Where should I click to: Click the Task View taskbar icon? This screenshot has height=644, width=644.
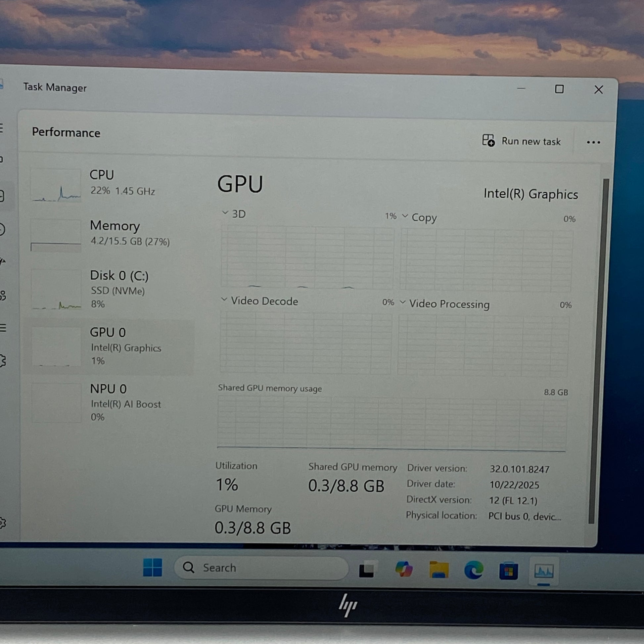coord(367,569)
